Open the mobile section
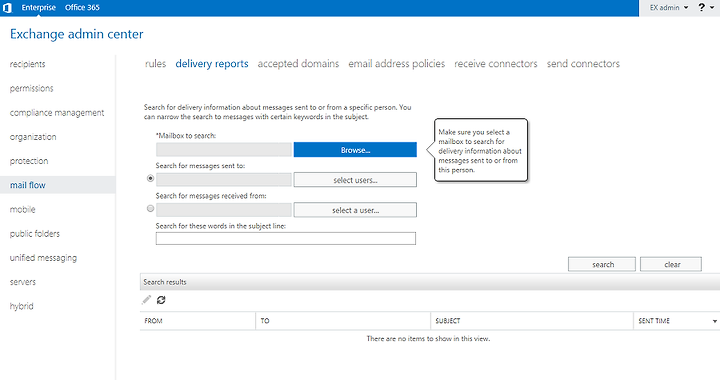Image resolution: width=720 pixels, height=380 pixels. [22, 209]
